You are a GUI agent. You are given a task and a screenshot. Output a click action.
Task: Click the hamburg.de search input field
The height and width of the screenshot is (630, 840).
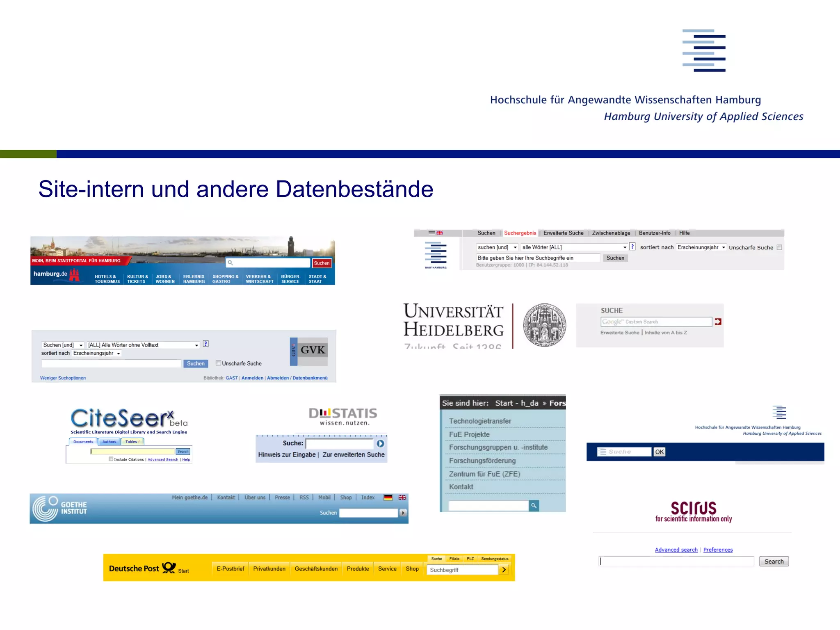tap(268, 263)
